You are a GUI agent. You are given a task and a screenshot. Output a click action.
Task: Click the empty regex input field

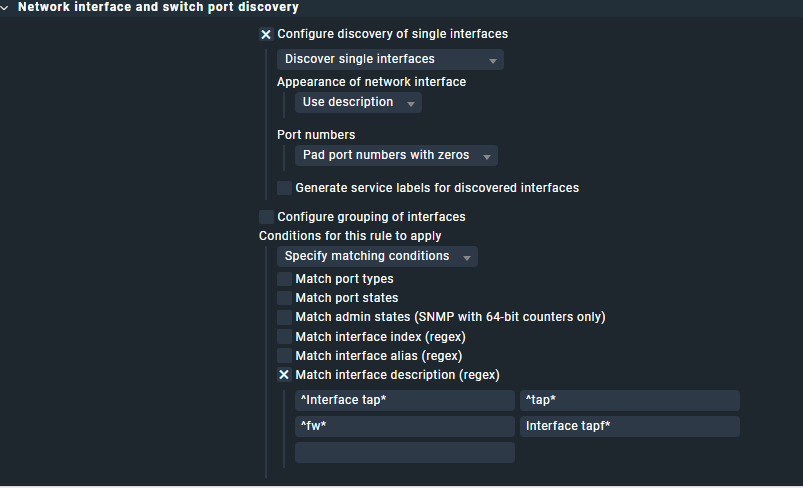[405, 453]
